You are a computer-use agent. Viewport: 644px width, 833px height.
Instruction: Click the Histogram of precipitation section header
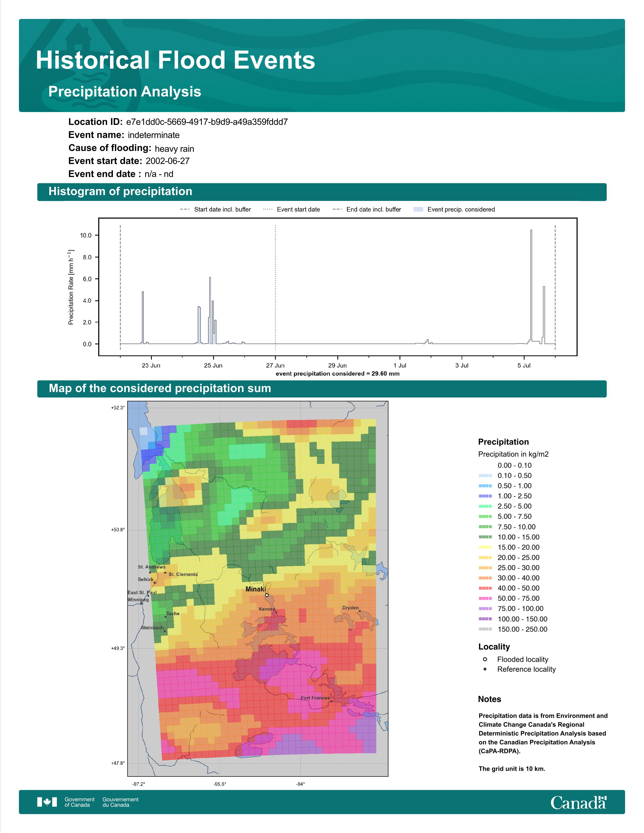click(x=120, y=192)
